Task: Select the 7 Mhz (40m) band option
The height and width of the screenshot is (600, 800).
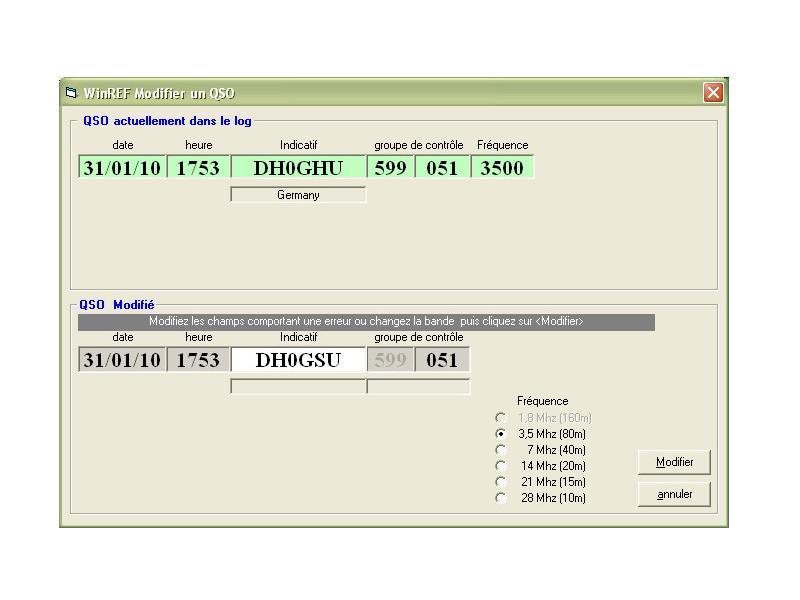Action: 501,450
